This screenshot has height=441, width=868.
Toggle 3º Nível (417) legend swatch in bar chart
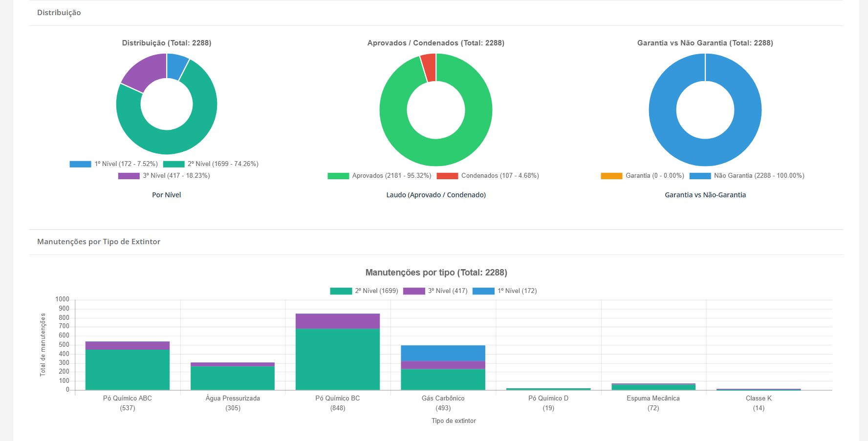(414, 291)
